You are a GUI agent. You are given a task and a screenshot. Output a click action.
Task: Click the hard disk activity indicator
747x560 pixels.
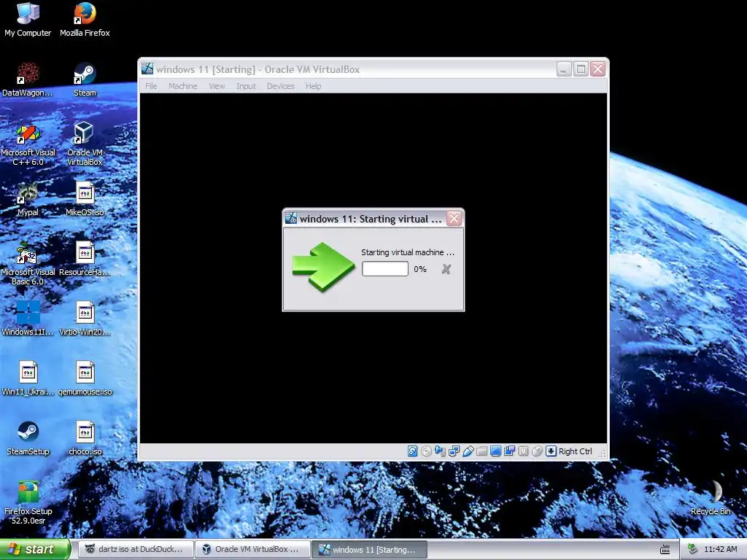[413, 451]
